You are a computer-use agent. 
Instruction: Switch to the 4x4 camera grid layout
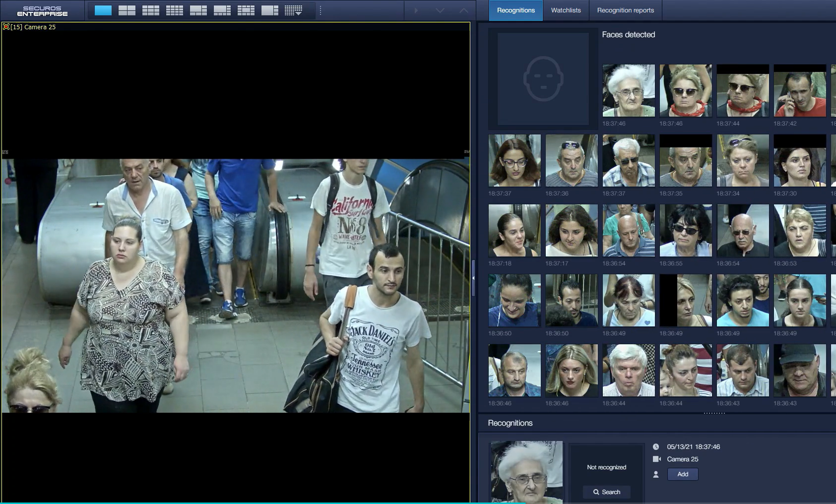pyautogui.click(x=175, y=10)
